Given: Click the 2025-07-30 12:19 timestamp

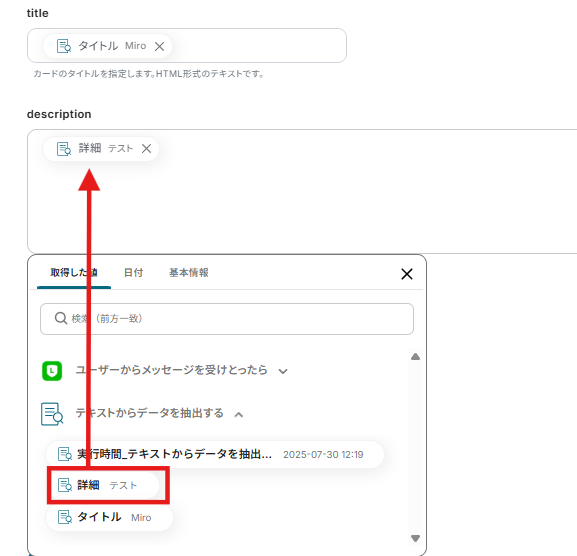Looking at the screenshot, I should (x=323, y=455).
